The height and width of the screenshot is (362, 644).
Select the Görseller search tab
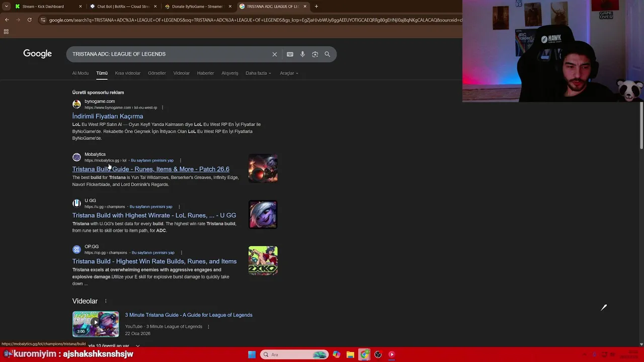pos(157,73)
